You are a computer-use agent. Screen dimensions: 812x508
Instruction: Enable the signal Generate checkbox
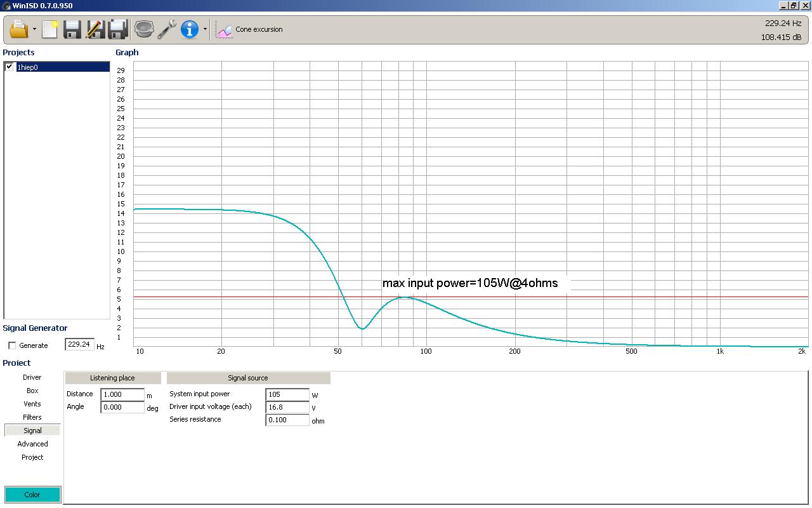click(12, 345)
